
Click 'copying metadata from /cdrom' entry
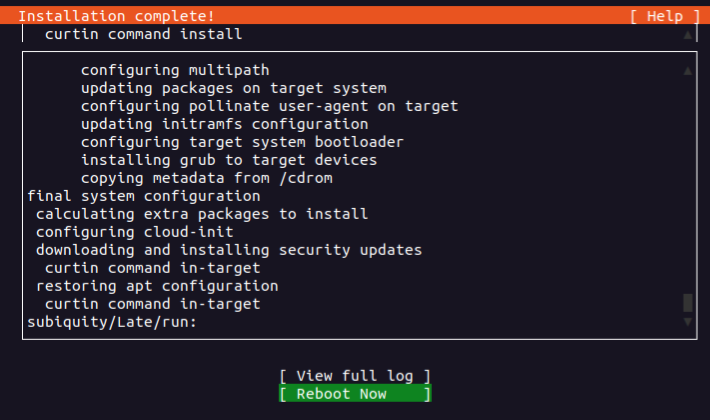pos(206,178)
